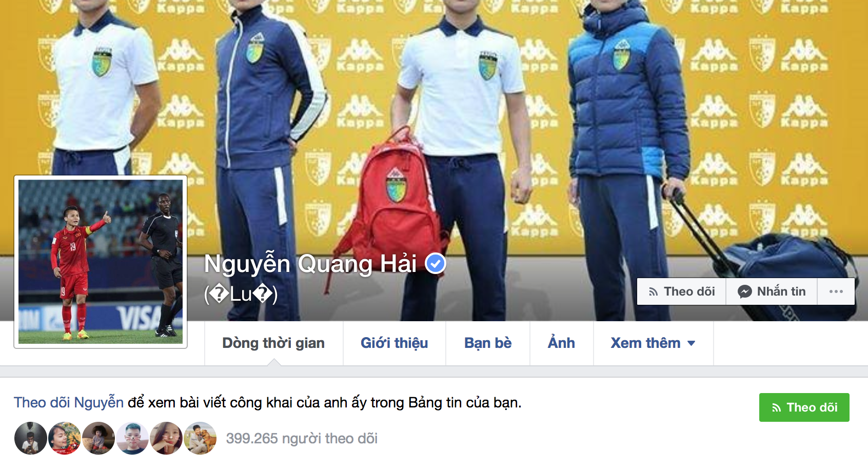The image size is (868, 469).
Task: Click the second follower avatar
Action: tap(65, 438)
